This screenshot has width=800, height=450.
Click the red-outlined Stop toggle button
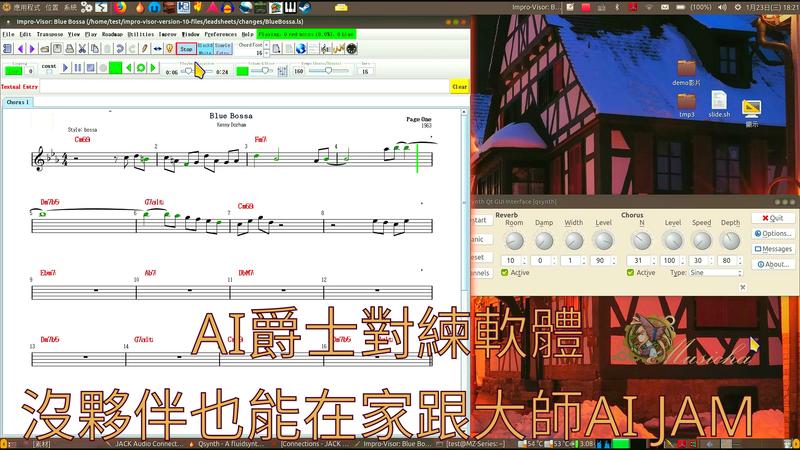click(186, 49)
